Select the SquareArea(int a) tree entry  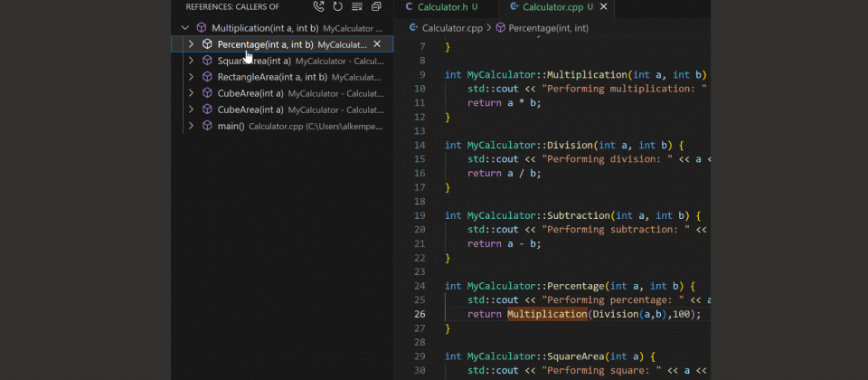254,61
